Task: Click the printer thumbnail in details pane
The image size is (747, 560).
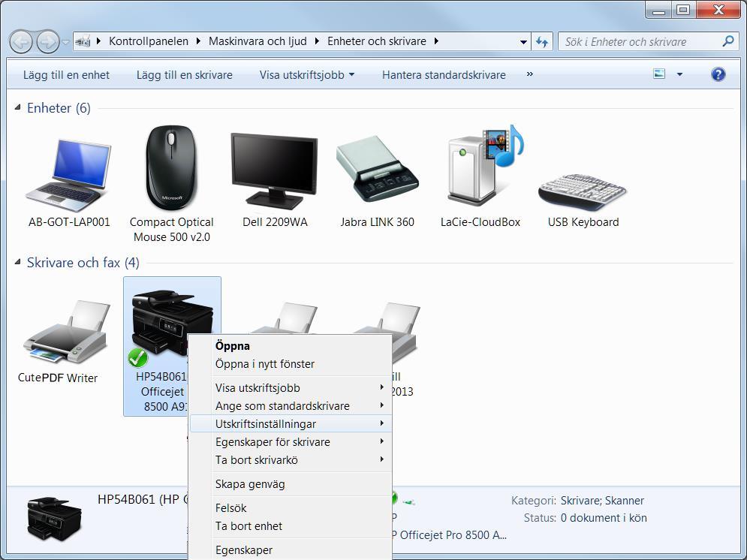Action: coord(54,519)
